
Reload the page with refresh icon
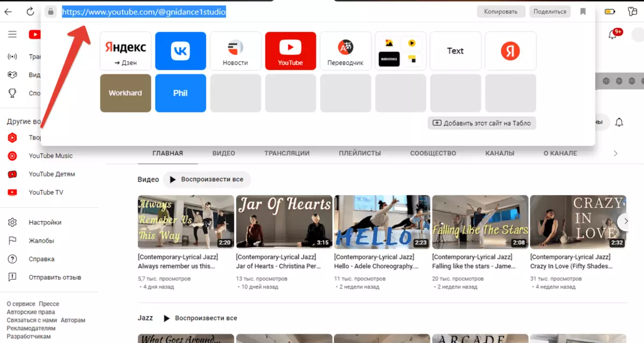tap(30, 11)
